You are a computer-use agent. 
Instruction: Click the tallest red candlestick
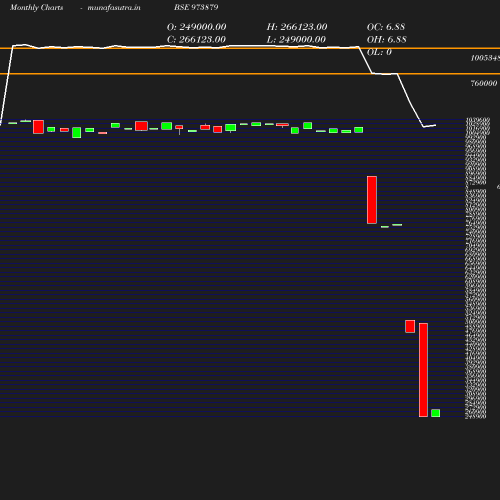423,370
